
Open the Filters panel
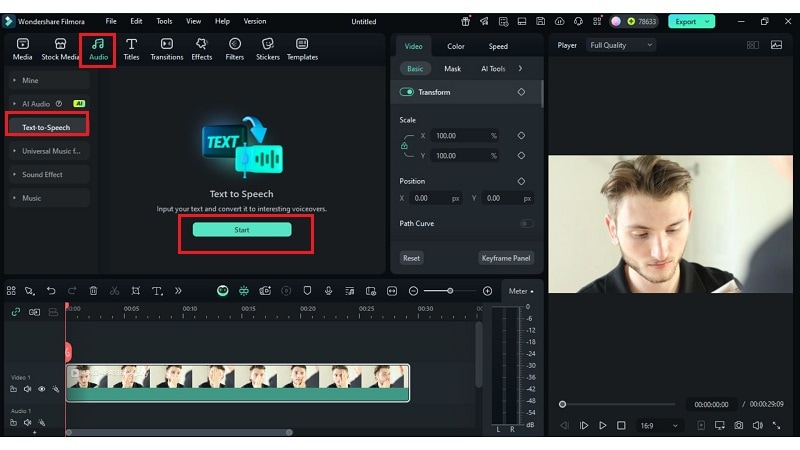[235, 49]
